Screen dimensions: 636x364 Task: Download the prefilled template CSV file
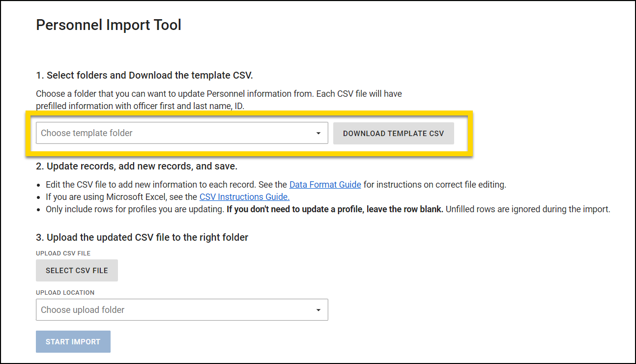click(x=393, y=133)
